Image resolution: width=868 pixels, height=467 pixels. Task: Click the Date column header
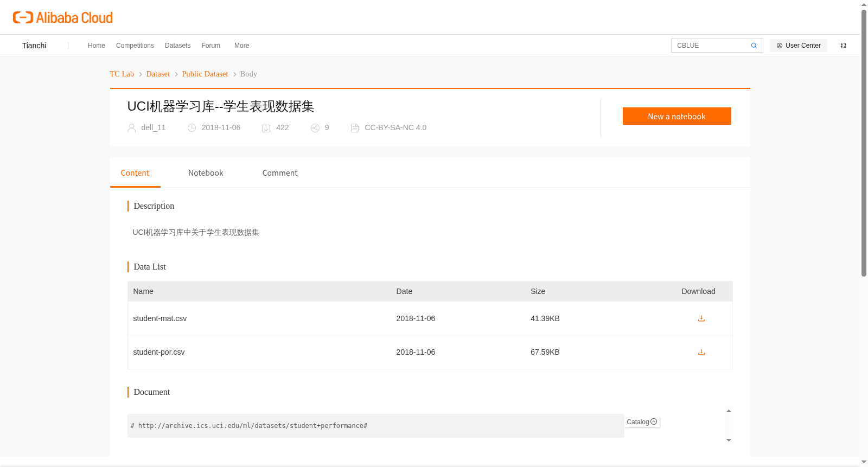pos(404,291)
